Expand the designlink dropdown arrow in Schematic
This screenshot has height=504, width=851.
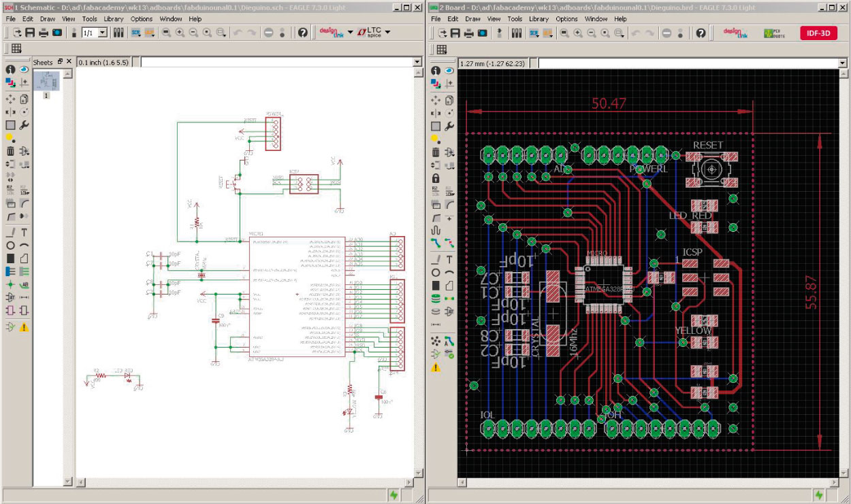click(x=350, y=32)
